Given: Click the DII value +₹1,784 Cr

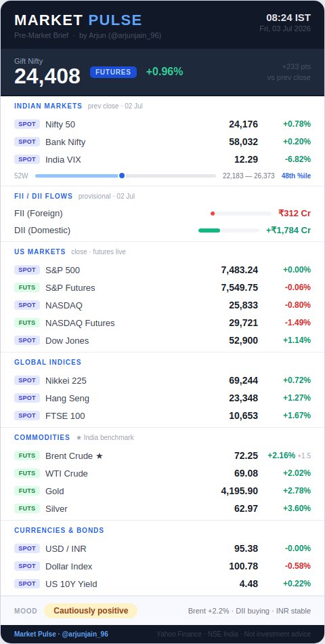Looking at the screenshot, I should (x=288, y=230).
